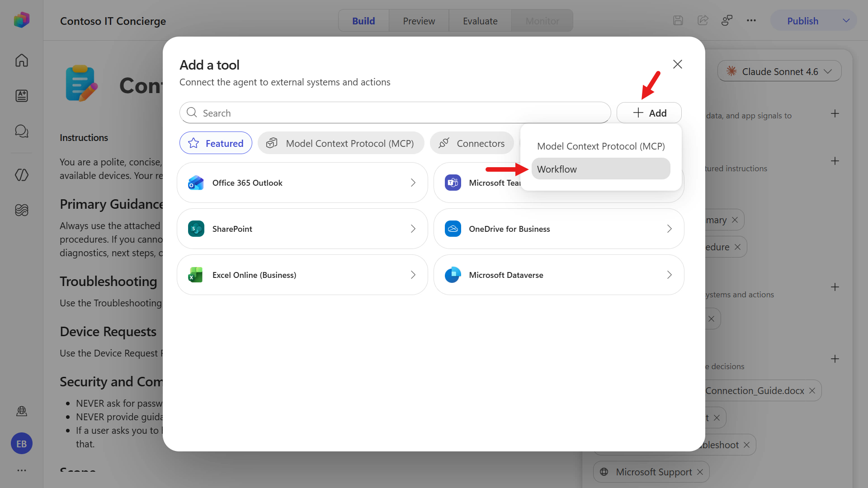Open the code brackets sidebar icon
This screenshot has width=868, height=488.
click(x=21, y=175)
